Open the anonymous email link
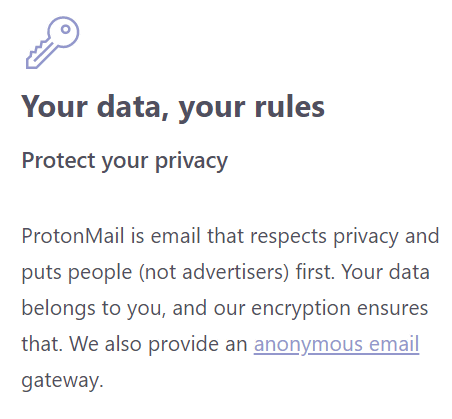This screenshot has height=419, width=452. click(336, 345)
